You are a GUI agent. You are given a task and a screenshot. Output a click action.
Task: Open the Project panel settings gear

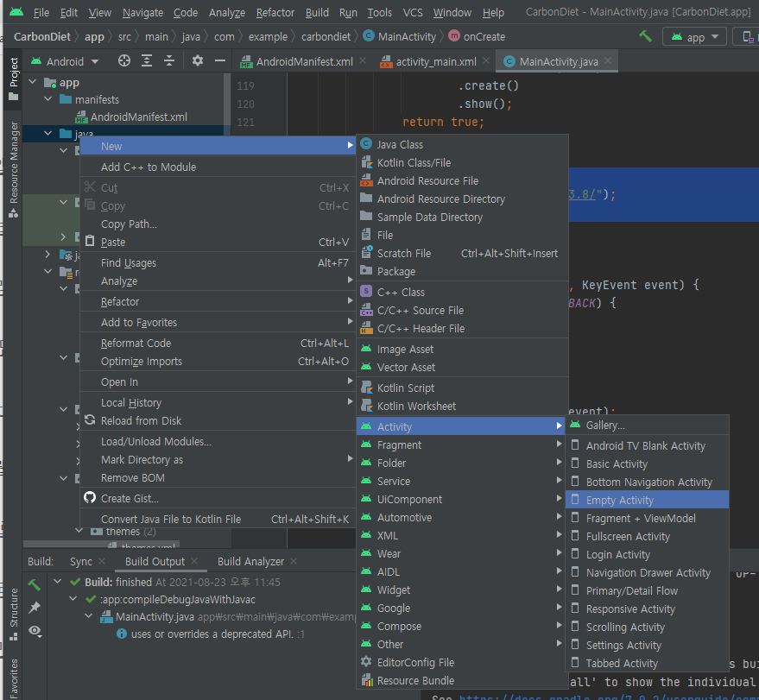click(198, 61)
